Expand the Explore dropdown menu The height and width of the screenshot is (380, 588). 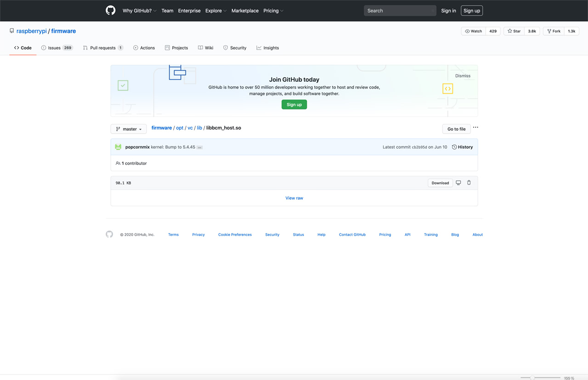216,11
